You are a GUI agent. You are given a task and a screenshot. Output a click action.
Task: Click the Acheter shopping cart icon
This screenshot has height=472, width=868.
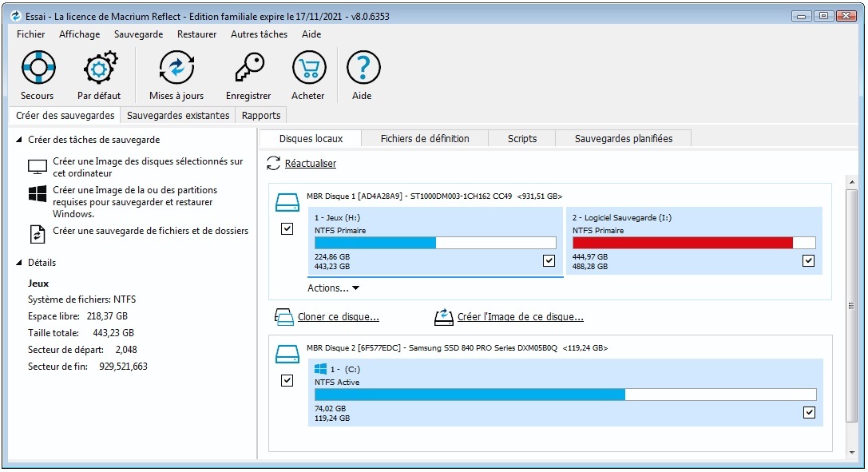point(309,68)
